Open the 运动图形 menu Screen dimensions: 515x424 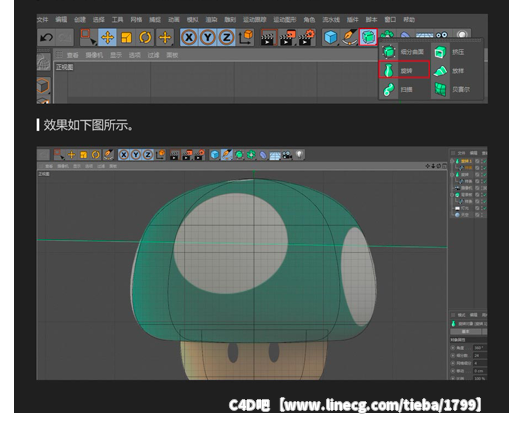click(285, 20)
